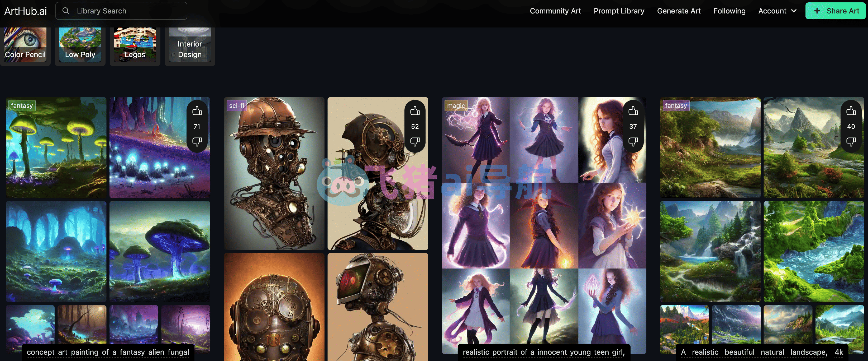Go to Prompt Library
The height and width of the screenshot is (361, 868).
pyautogui.click(x=619, y=11)
